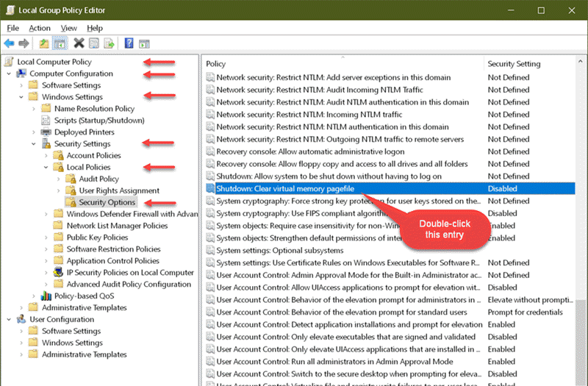Click the blue Help toolbar icon

129,43
